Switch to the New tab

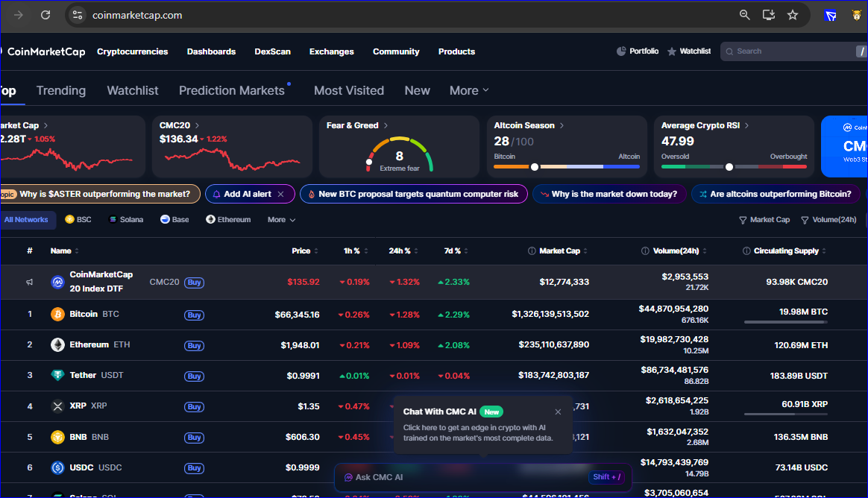click(418, 90)
